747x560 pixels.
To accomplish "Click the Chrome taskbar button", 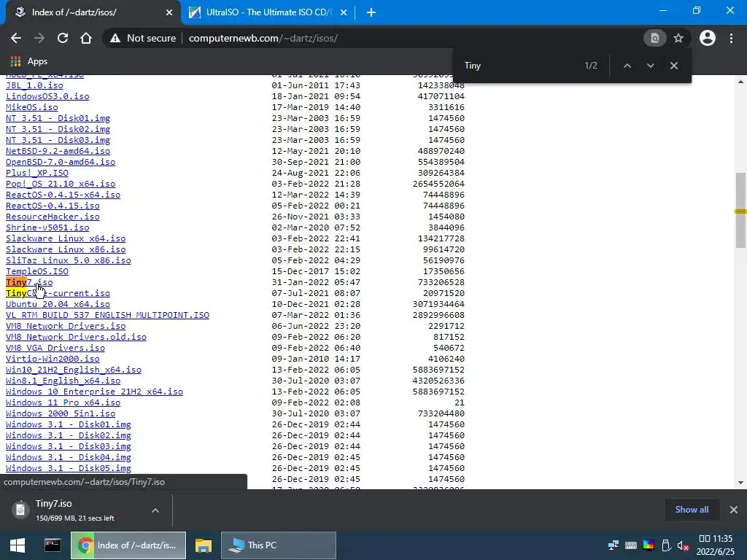I will 128,545.
